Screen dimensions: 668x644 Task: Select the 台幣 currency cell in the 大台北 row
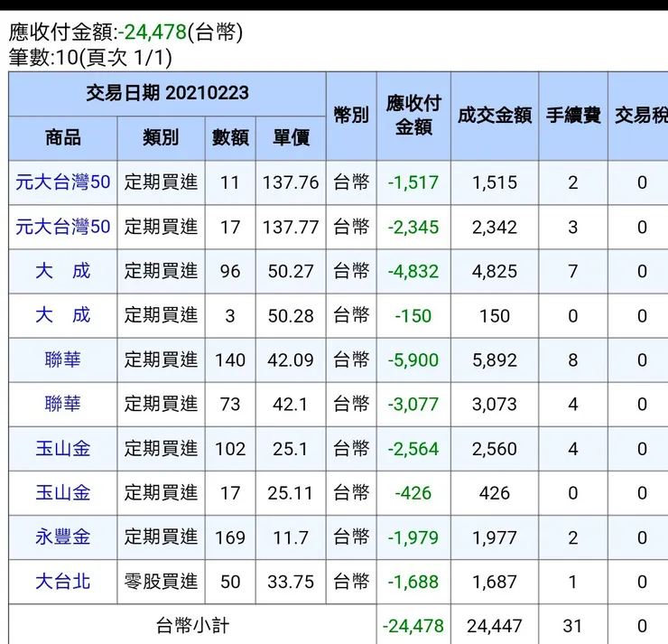point(351,582)
